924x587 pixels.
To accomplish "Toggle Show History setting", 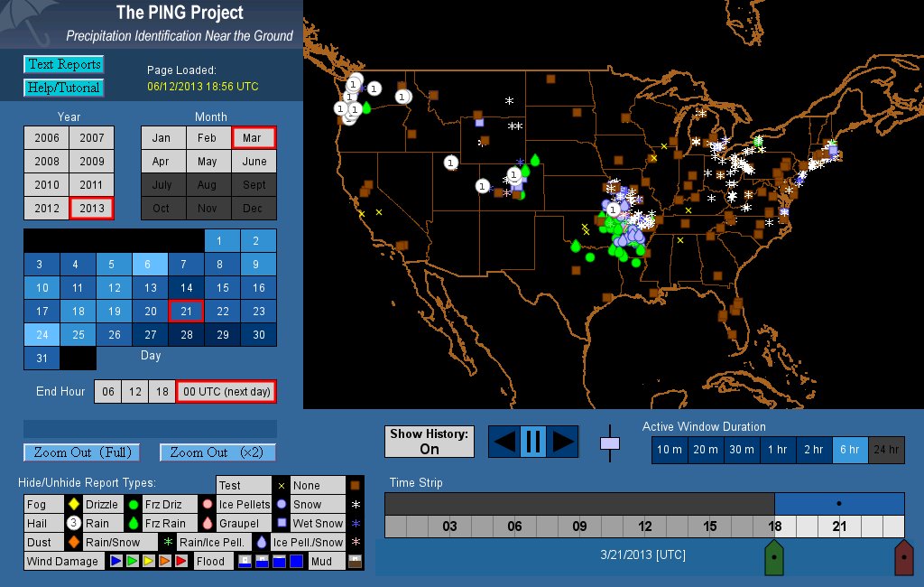I will (429, 442).
